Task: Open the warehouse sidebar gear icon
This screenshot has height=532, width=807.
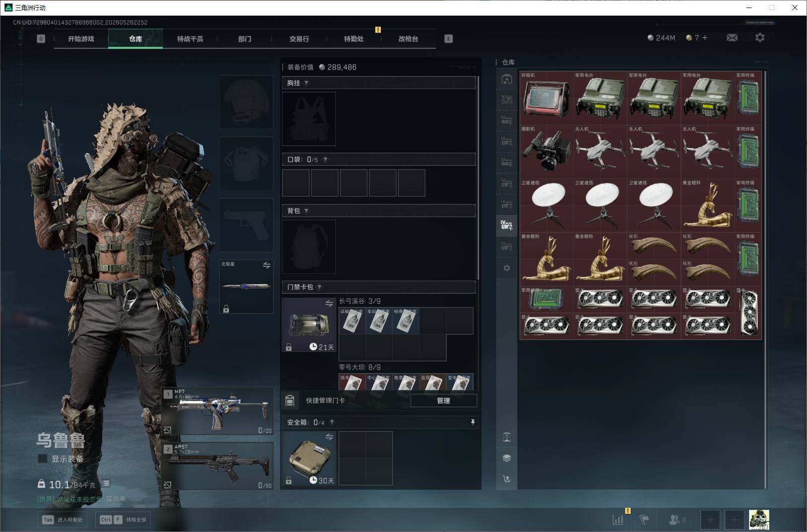Action: pyautogui.click(x=507, y=268)
